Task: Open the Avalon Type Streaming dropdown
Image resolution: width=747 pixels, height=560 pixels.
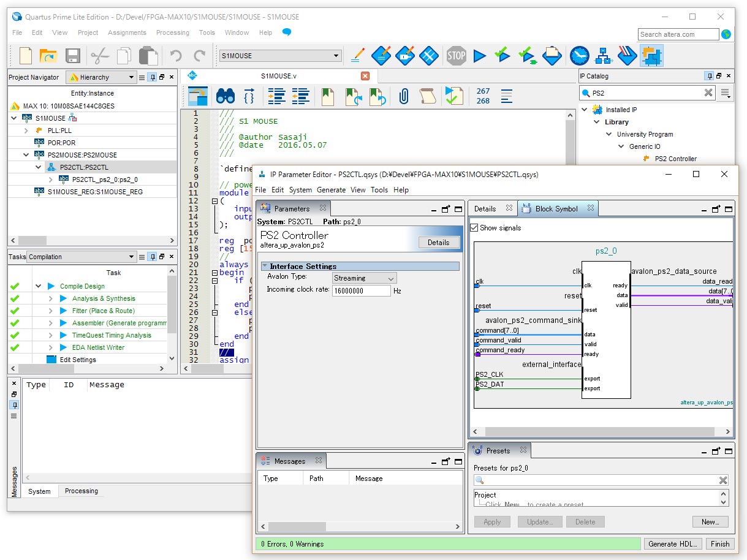Action: 364,278
